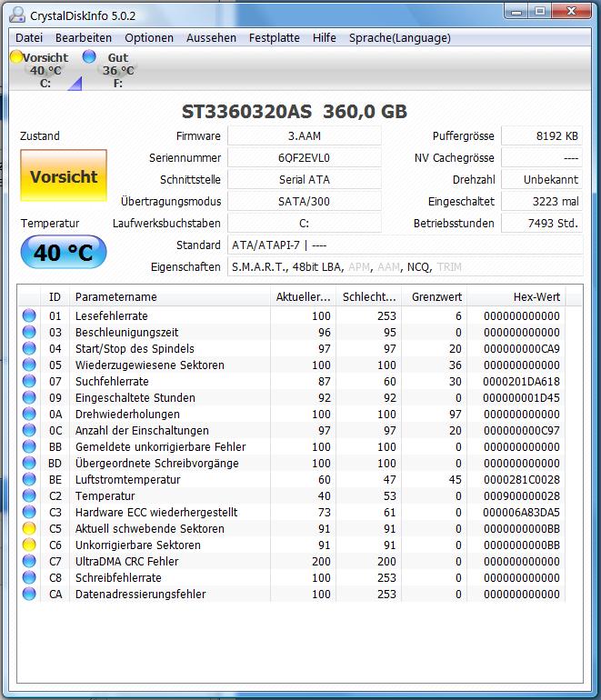This screenshot has height=700, width=601.
Task: Open the Datei menu
Action: (x=29, y=38)
